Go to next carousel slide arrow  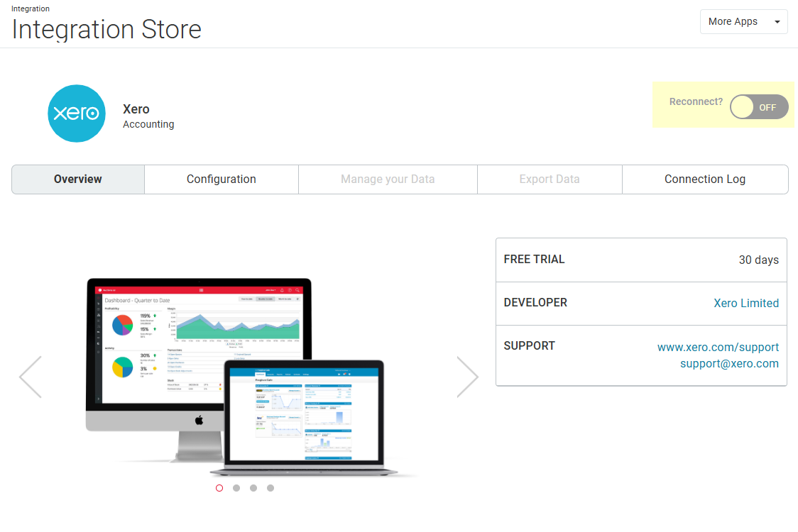[467, 377]
